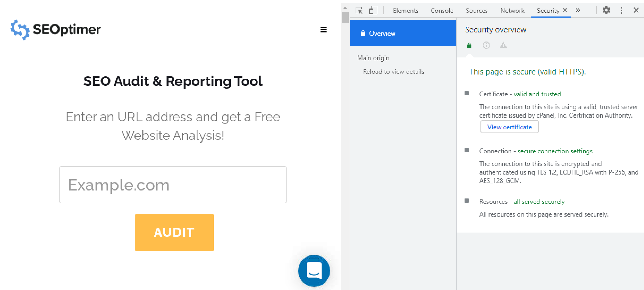The image size is (644, 290).
Task: Close the Security tab
Action: (565, 10)
